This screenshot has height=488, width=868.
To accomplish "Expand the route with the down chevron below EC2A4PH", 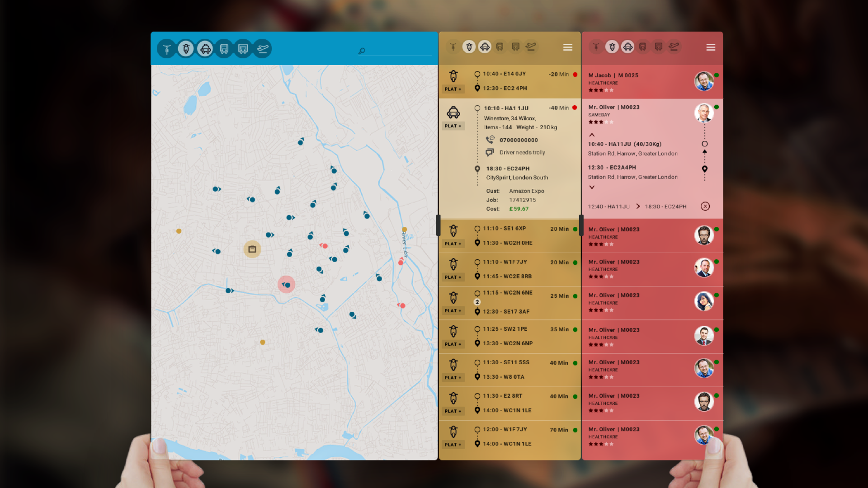I will click(x=592, y=187).
